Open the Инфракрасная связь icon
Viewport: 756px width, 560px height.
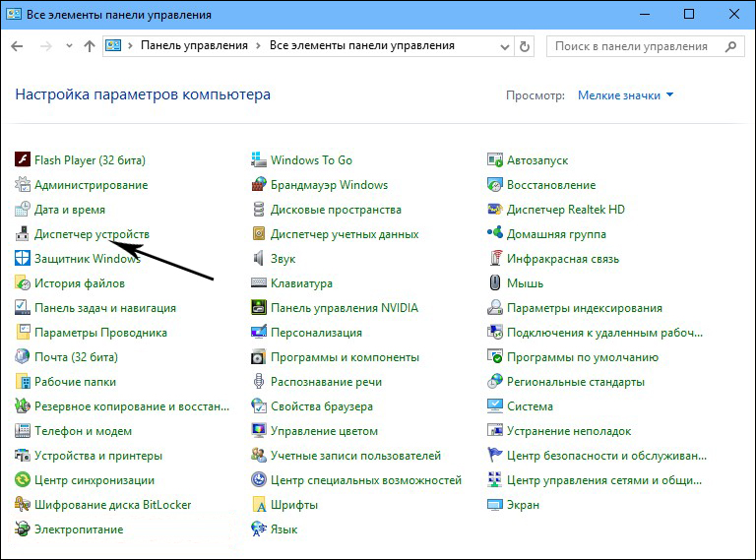pyautogui.click(x=495, y=258)
